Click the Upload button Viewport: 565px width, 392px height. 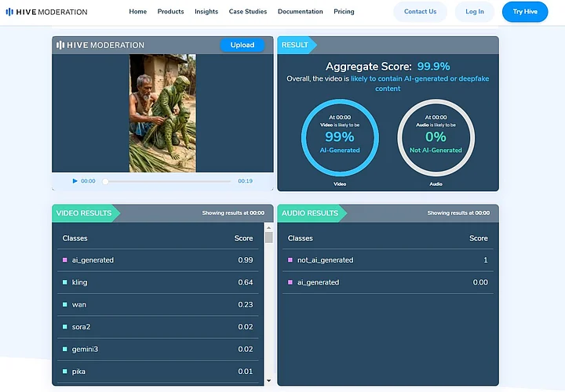click(242, 45)
